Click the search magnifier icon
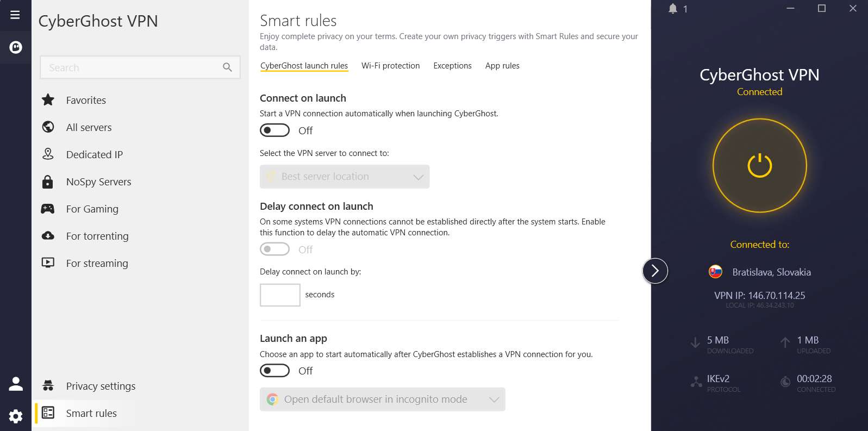 click(x=227, y=67)
